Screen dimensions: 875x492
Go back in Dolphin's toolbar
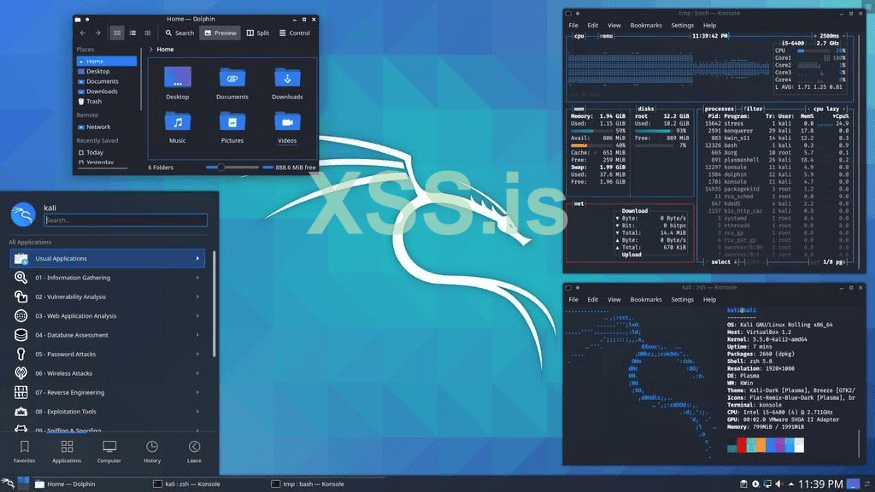click(x=83, y=33)
